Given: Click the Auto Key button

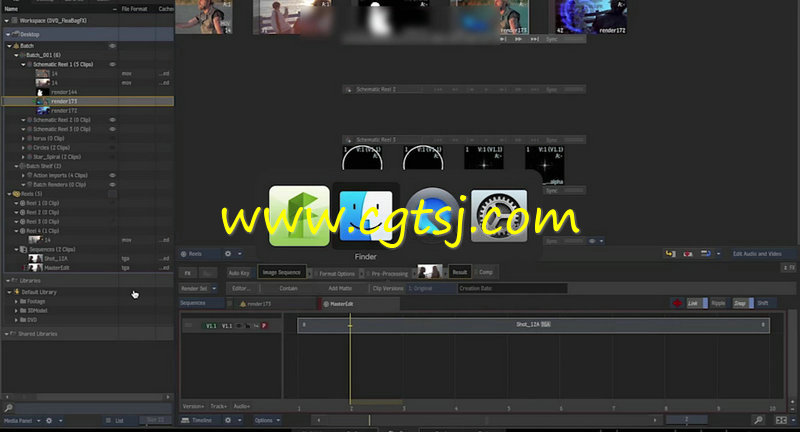Looking at the screenshot, I should (x=239, y=273).
